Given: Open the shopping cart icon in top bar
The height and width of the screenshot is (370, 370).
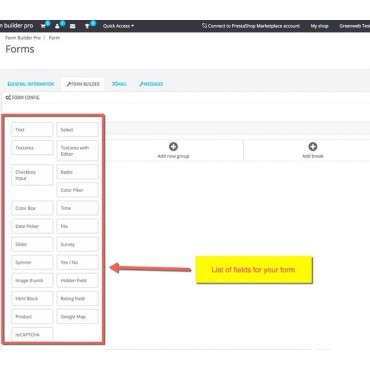Looking at the screenshot, I should click(43, 26).
